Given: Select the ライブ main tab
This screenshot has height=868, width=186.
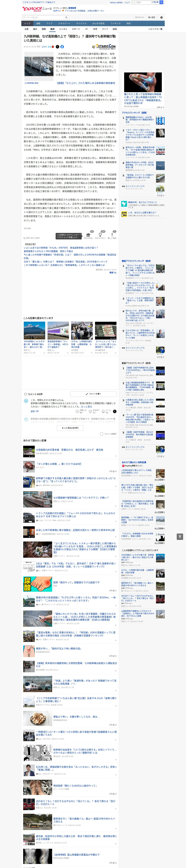Looking at the screenshot, I should tap(49, 24).
